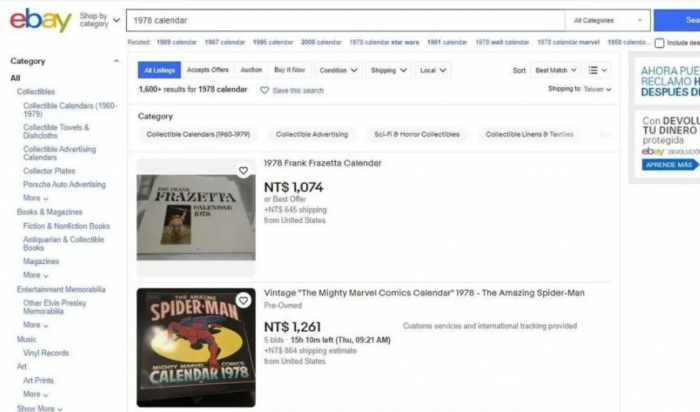Open Magazines sidebar link

point(41,262)
